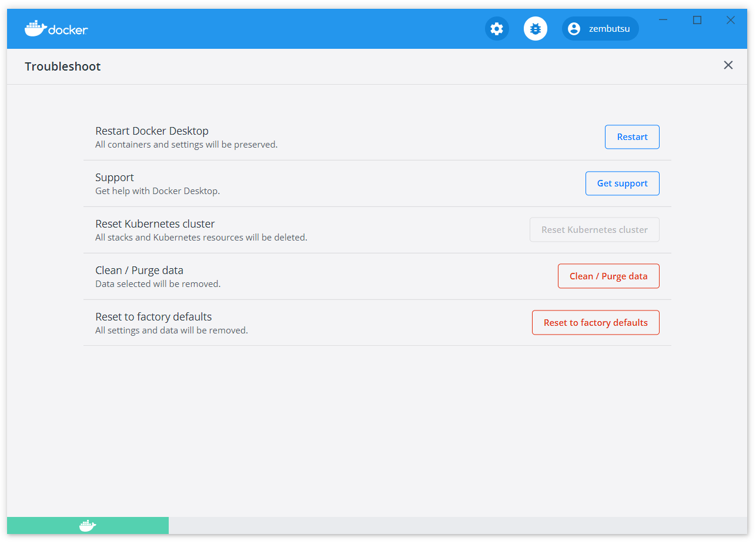Select the Troubleshoot panel title
The height and width of the screenshot is (544, 756).
click(63, 66)
